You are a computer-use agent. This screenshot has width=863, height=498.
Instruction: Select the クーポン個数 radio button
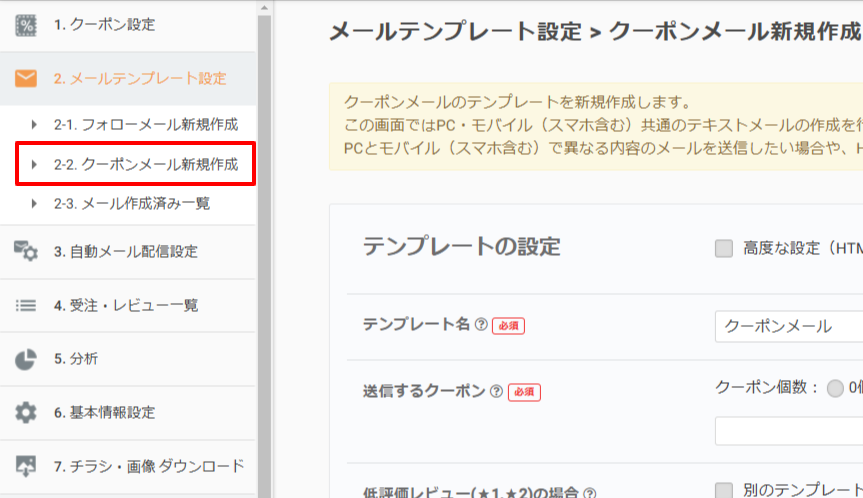click(835, 388)
